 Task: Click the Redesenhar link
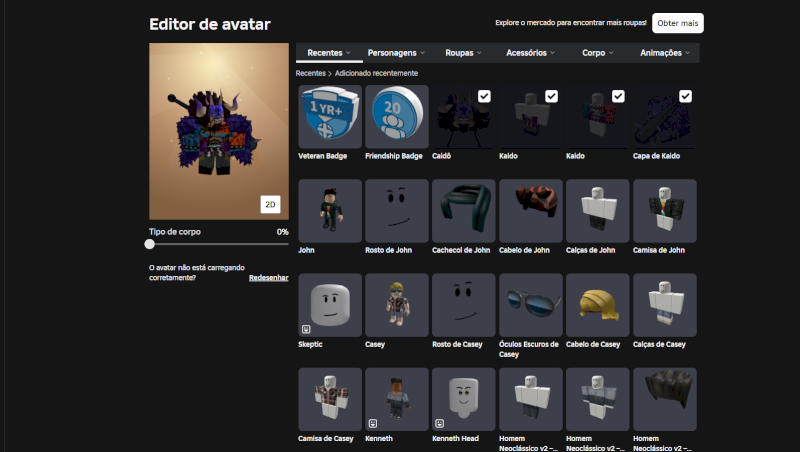268,278
